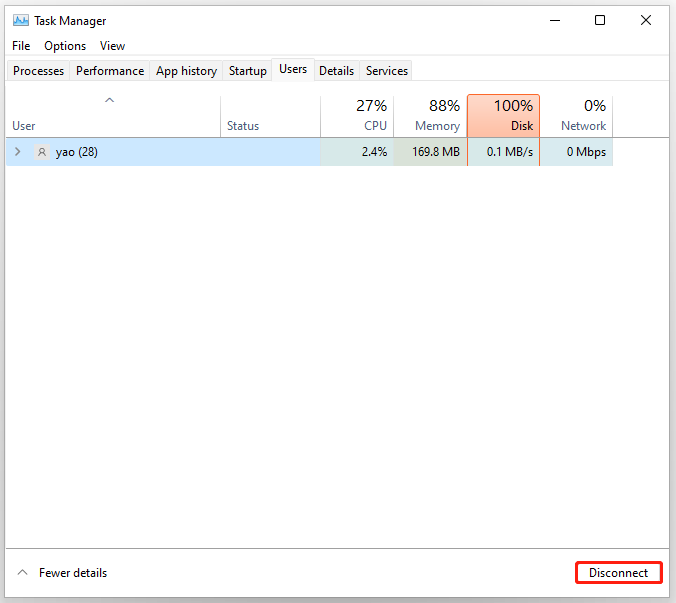Switch to the Performance tab
The image size is (676, 603).
pos(110,71)
